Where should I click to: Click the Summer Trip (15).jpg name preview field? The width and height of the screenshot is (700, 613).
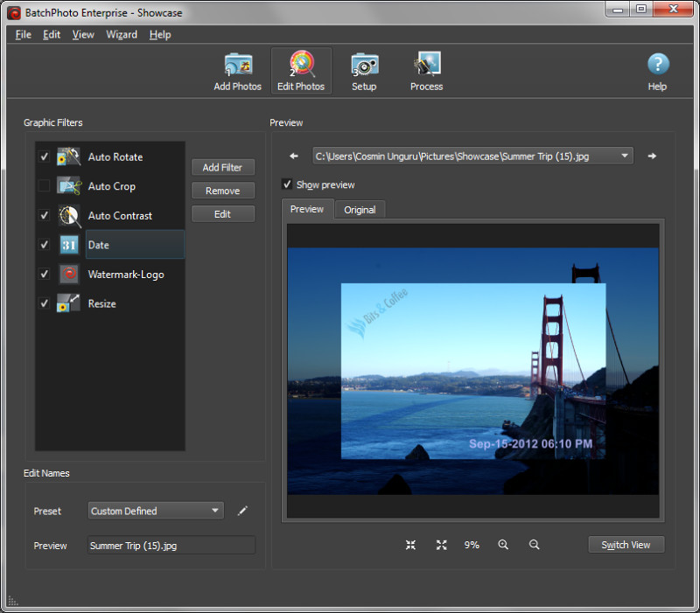point(171,545)
